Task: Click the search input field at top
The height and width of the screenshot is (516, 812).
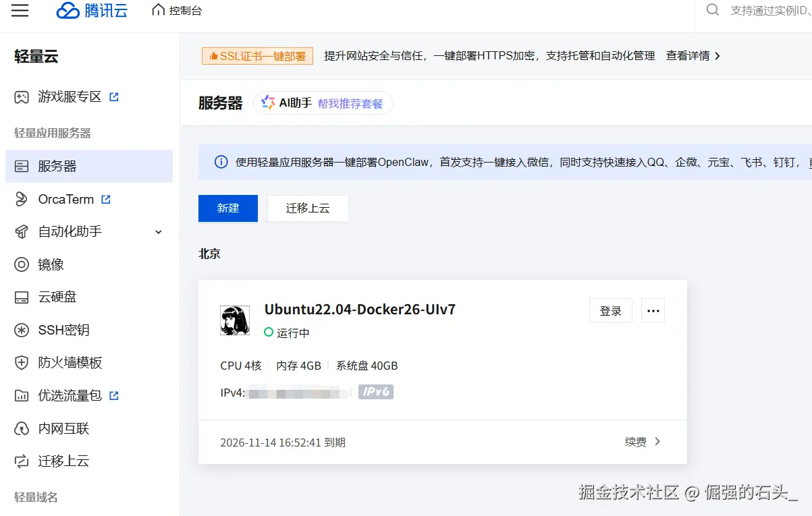Action: [x=769, y=10]
